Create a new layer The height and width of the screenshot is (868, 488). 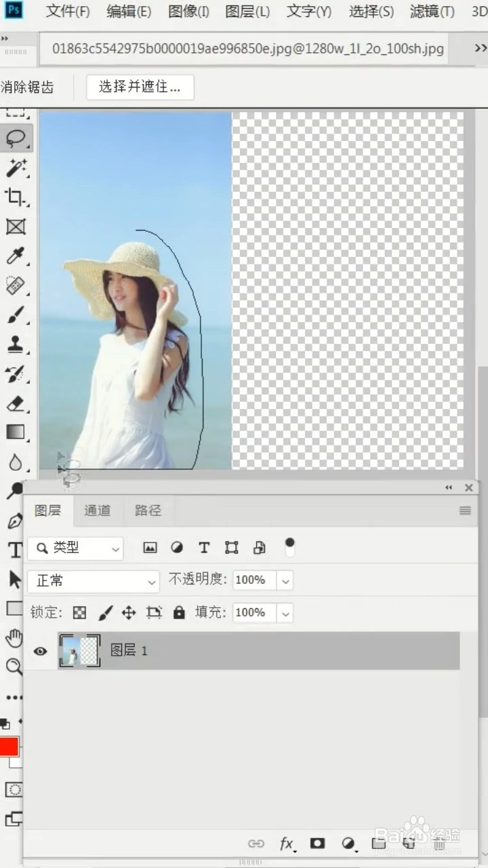pyautogui.click(x=409, y=844)
